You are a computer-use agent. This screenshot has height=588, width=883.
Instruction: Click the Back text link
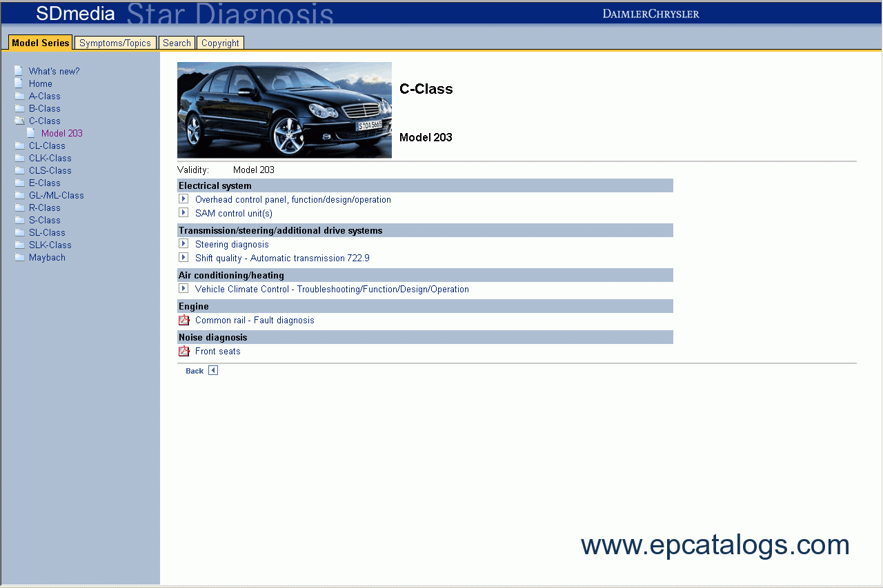click(x=195, y=371)
